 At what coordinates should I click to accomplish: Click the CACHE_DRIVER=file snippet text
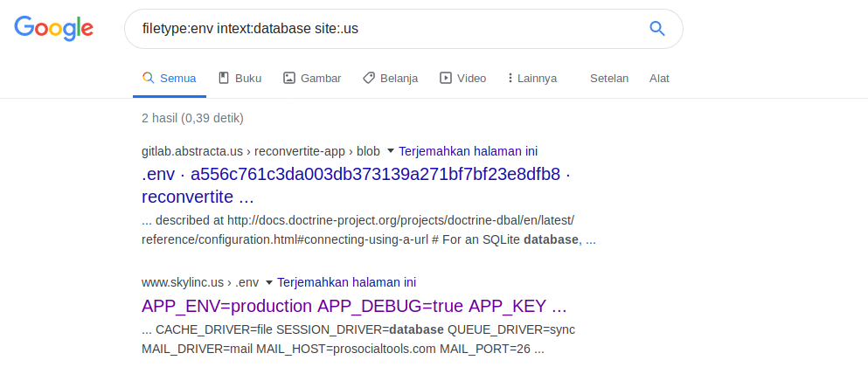(x=358, y=340)
